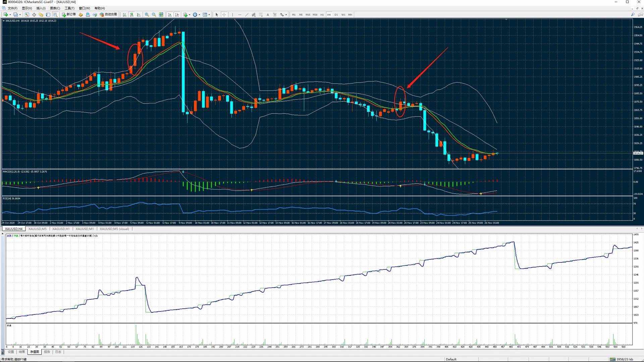Select the trendline drawing tool
The image size is (644, 362).
point(247,15)
